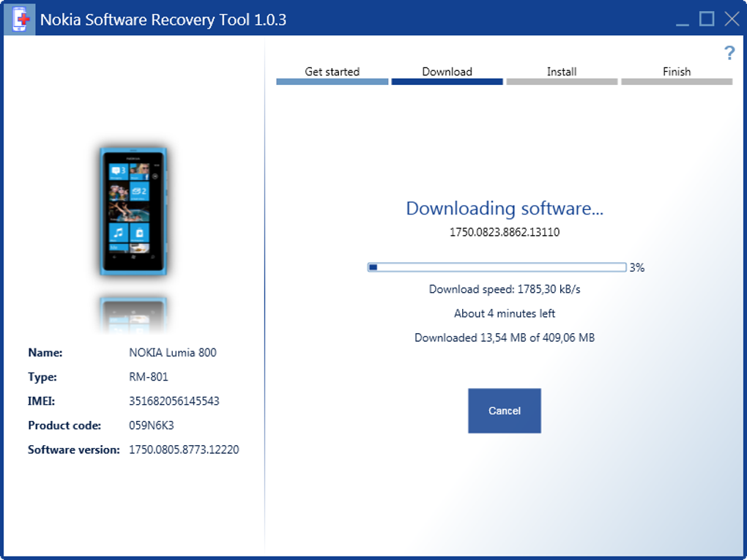Image resolution: width=747 pixels, height=560 pixels.
Task: Click software version 1750.0805.8773.12220
Action: coord(184,449)
